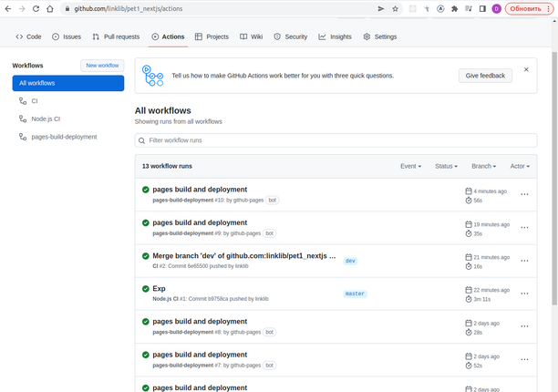Open options menu for Merge branch run
558x392 pixels.
click(x=524, y=261)
